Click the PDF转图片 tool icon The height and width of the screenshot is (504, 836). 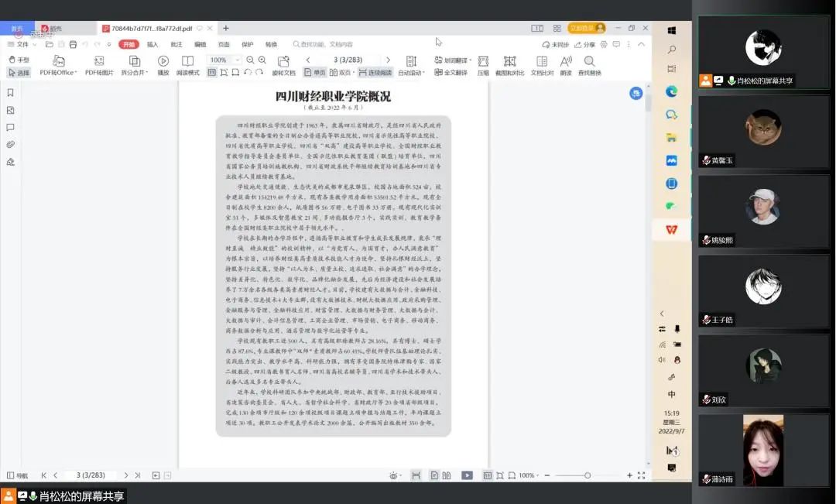pyautogui.click(x=98, y=61)
